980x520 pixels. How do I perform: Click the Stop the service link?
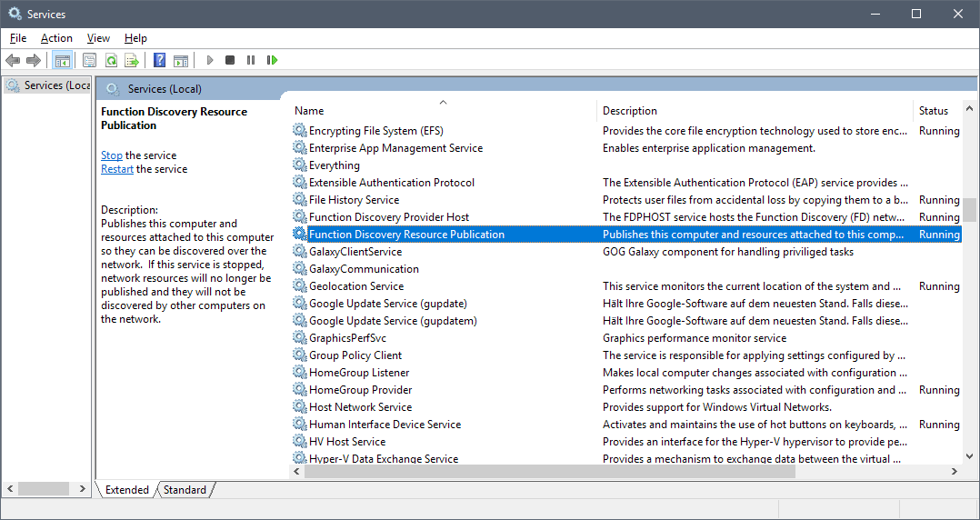112,155
